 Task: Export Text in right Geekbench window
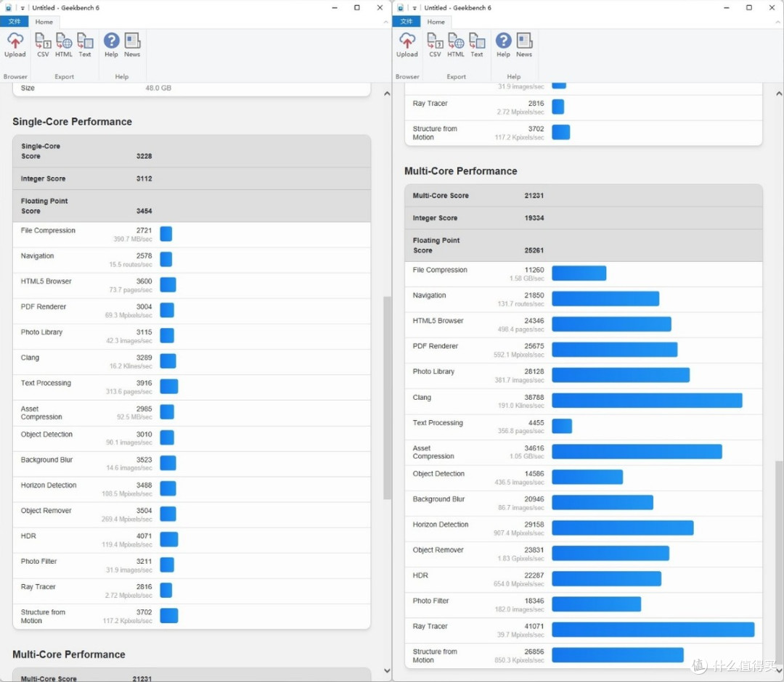click(477, 45)
